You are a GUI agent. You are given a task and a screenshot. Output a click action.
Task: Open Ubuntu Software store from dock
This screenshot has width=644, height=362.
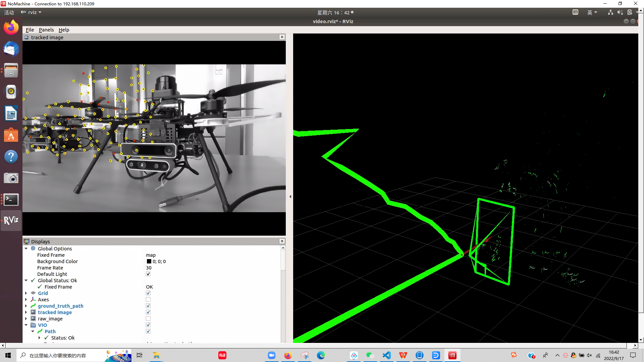click(x=11, y=135)
